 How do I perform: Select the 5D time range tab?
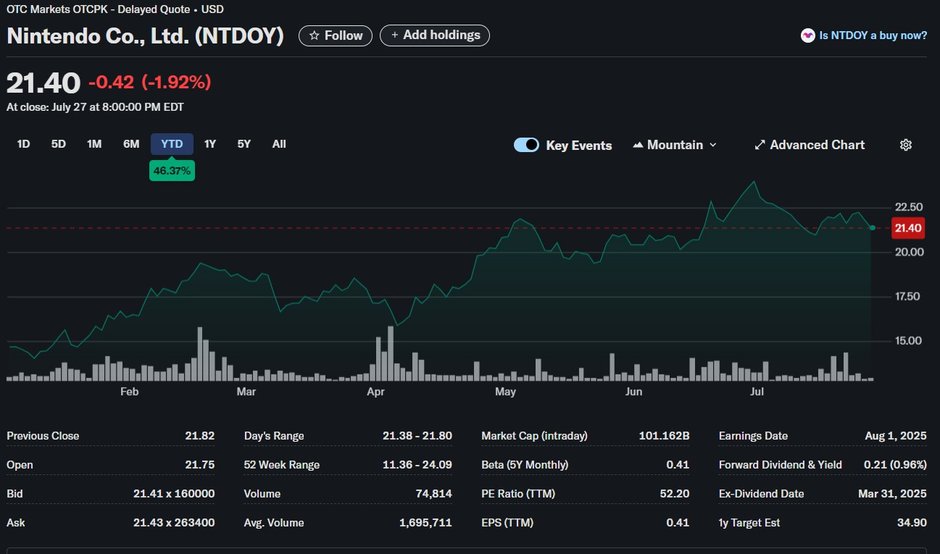[x=58, y=144]
